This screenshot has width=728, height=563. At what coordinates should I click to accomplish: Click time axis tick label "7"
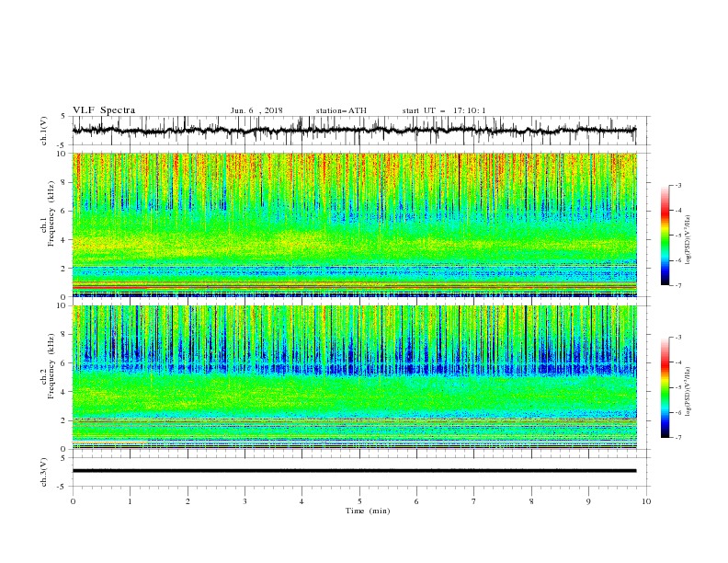[474, 501]
